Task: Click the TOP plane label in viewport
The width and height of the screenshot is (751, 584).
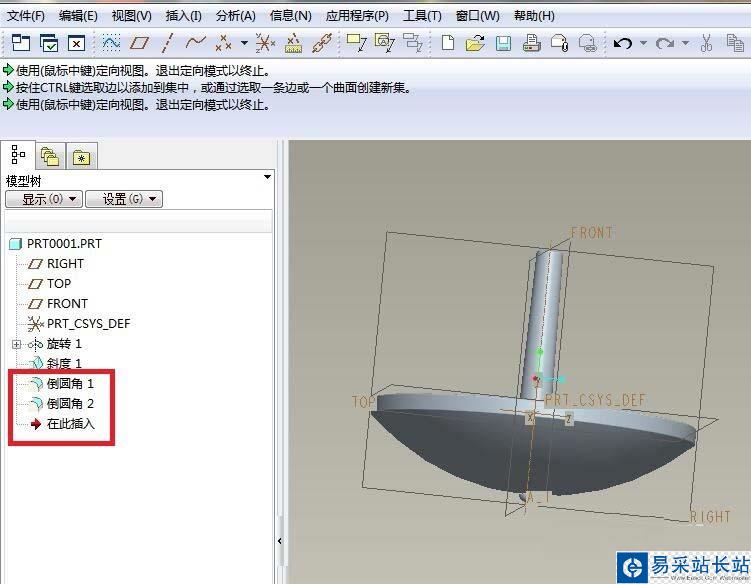Action: click(363, 401)
